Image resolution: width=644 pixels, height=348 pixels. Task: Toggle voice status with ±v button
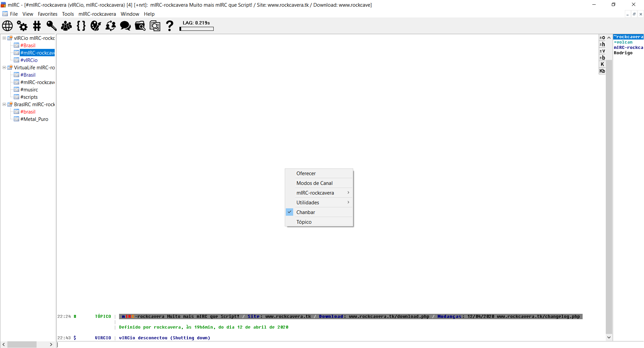point(602,51)
